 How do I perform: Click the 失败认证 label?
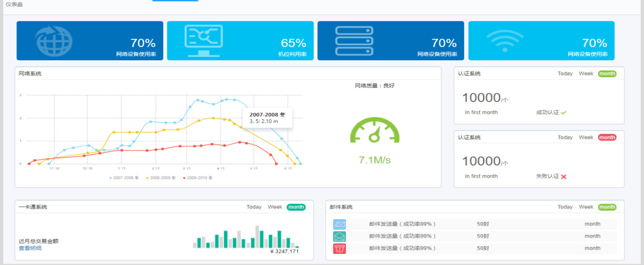click(547, 177)
